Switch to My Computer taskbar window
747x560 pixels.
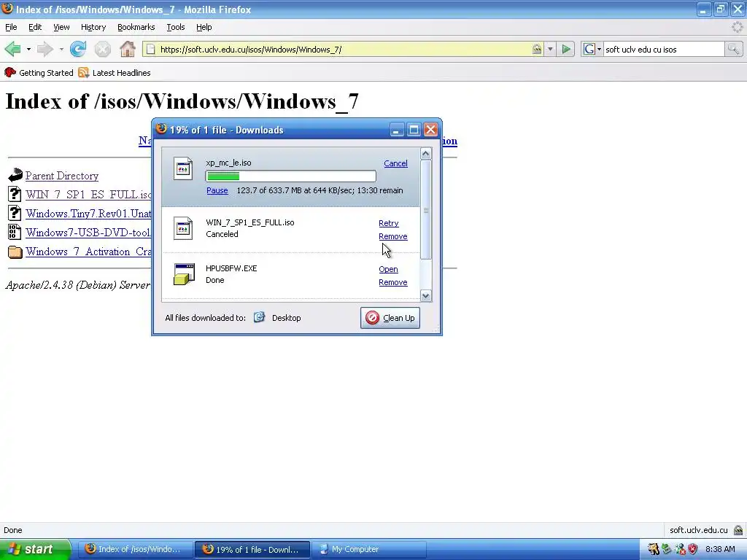click(x=368, y=549)
